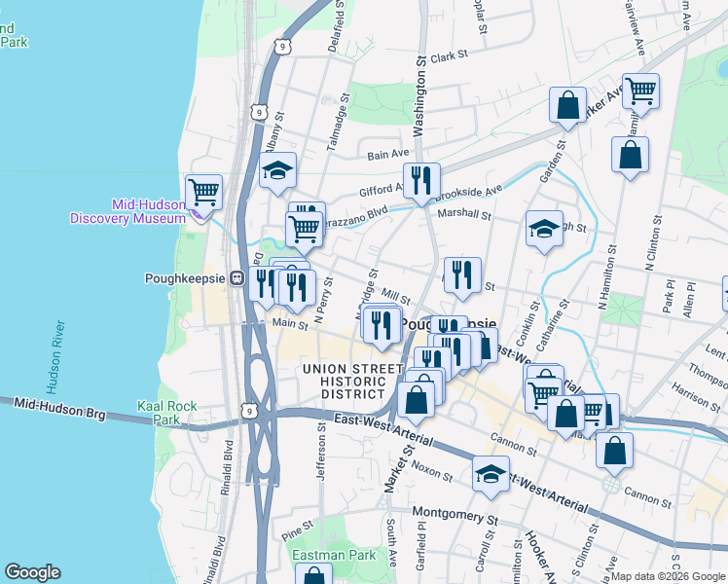The image size is (728, 584).
Task: Click the shopping bag marker at Eastman Park
Action: [313, 574]
